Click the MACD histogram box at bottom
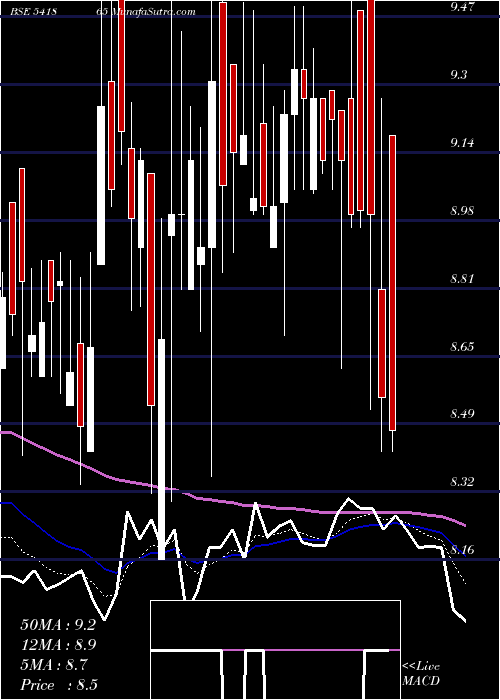The height and width of the screenshot is (700, 500). (275, 650)
